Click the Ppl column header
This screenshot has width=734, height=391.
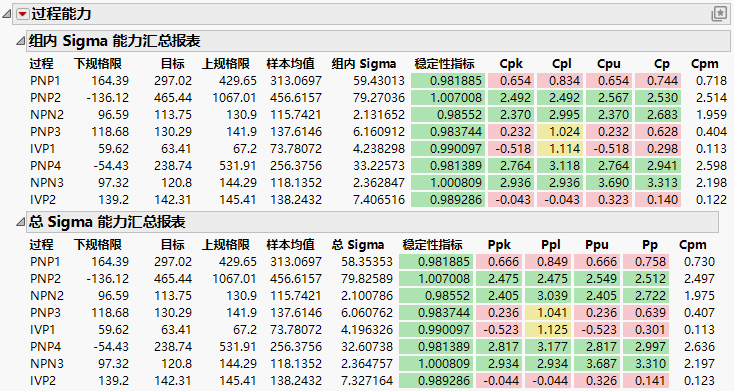pos(550,244)
